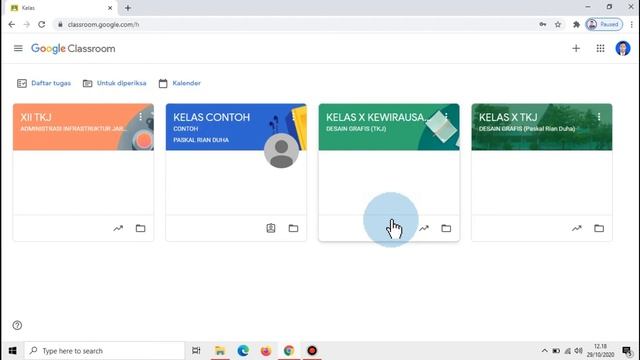The height and width of the screenshot is (360, 640).
Task: Open the gradebook for KELAS X TKJ
Action: (576, 228)
